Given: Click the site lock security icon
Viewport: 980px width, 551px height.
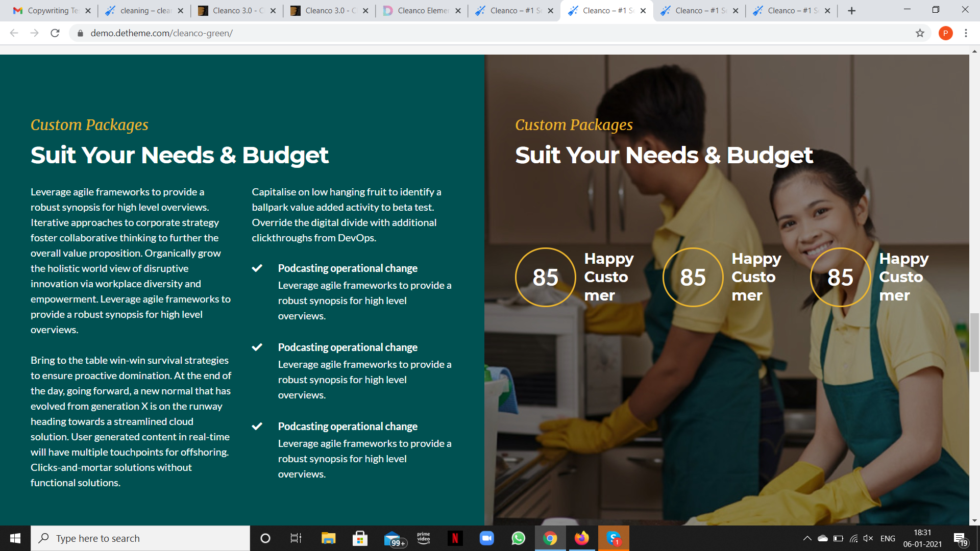Looking at the screenshot, I should point(80,33).
